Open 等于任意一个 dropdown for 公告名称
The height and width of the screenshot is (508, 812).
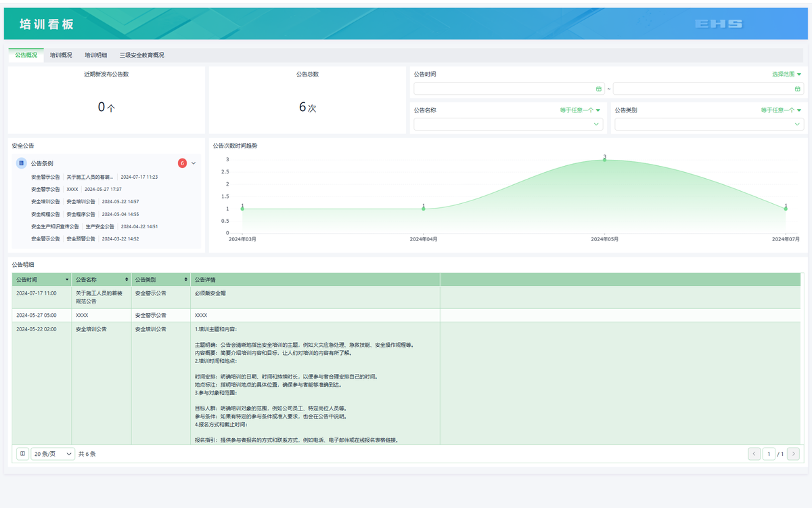point(579,110)
